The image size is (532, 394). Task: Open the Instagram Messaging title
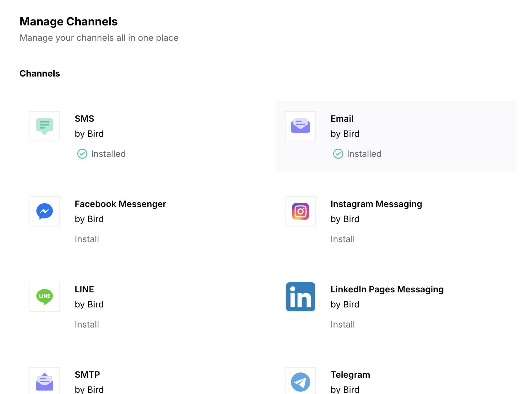tap(376, 204)
